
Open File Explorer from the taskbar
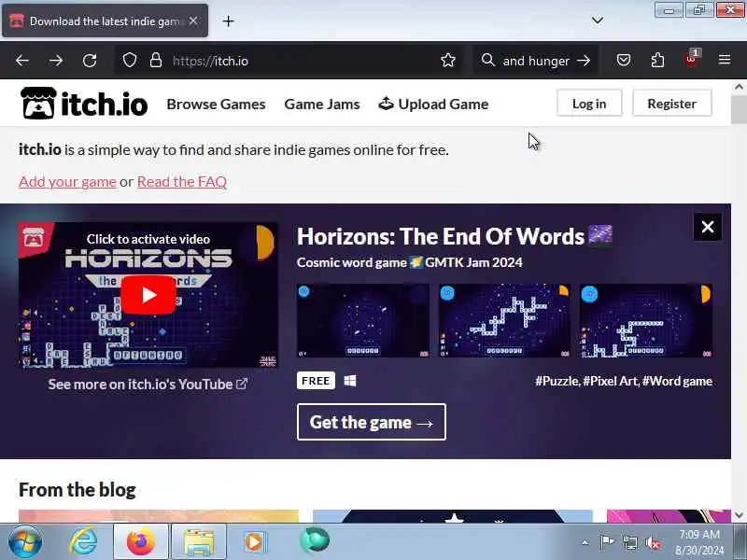198,541
